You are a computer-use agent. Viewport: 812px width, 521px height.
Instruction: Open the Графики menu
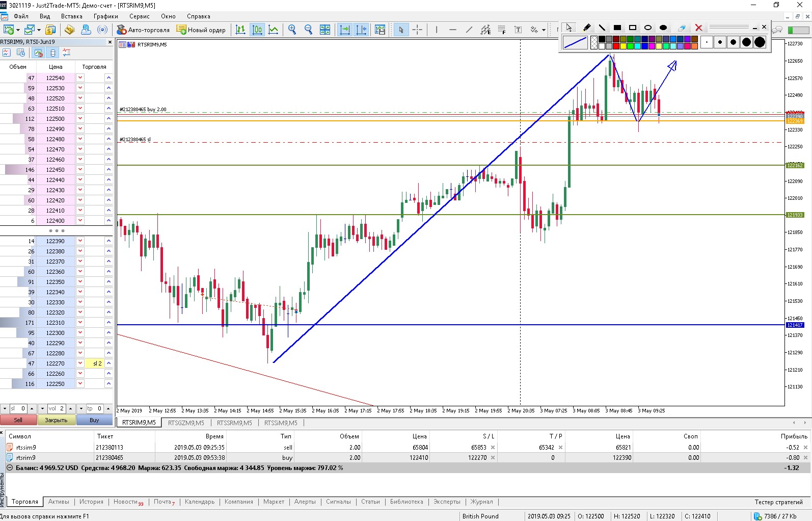[106, 16]
